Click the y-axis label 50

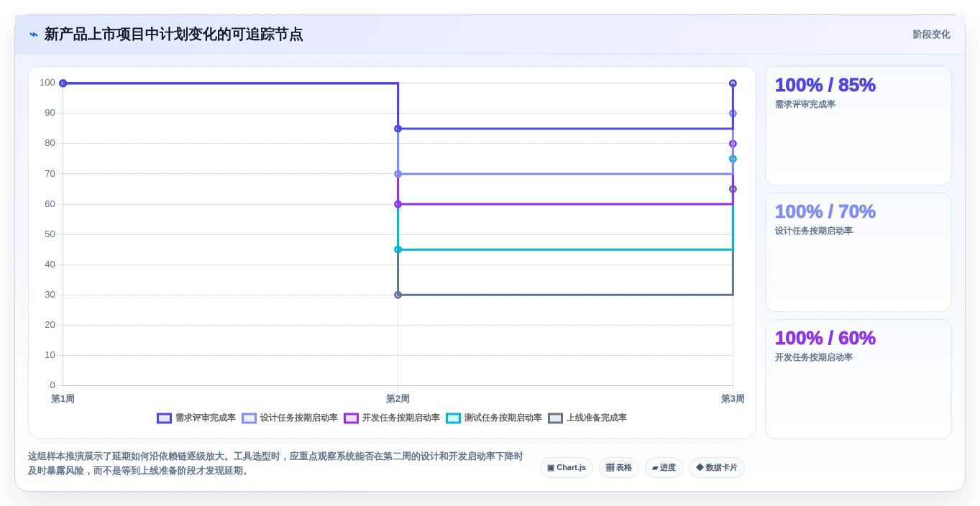pyautogui.click(x=50, y=234)
